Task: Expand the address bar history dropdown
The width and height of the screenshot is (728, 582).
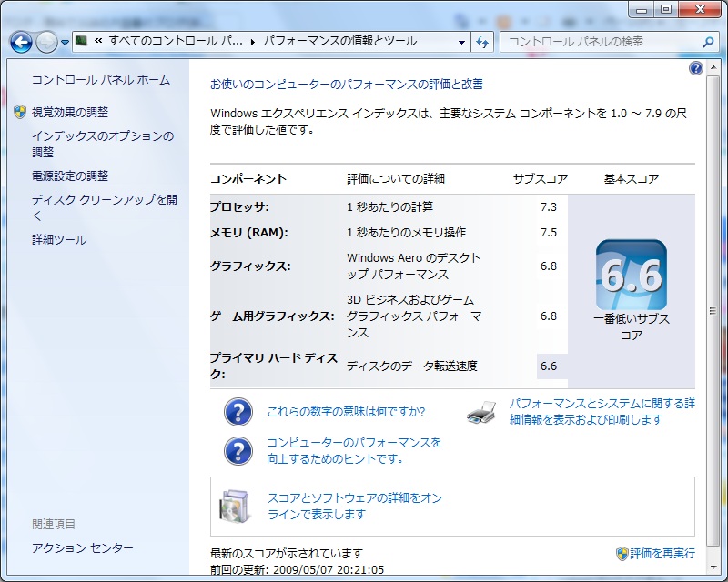Action: [461, 42]
